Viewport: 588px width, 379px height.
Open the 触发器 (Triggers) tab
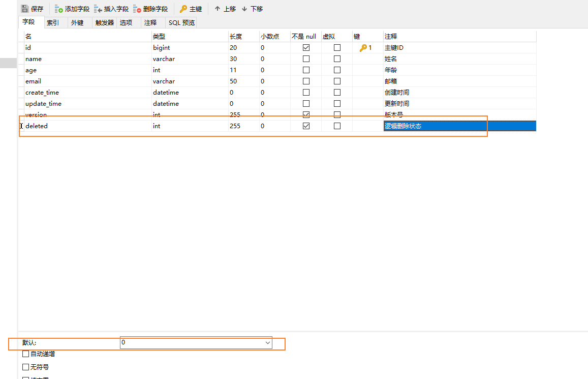105,22
